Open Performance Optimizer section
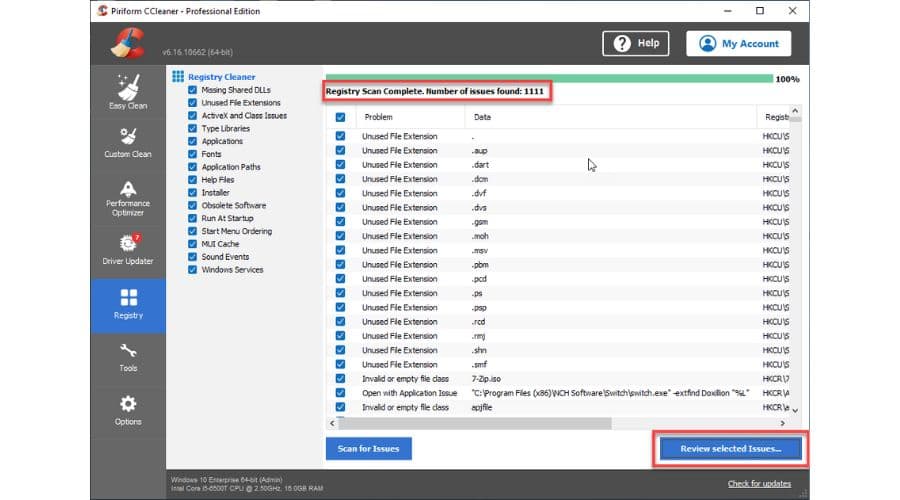 pos(128,199)
